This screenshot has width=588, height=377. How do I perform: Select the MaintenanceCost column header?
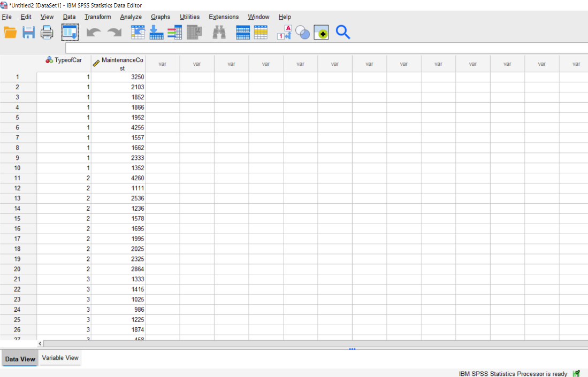pos(118,64)
